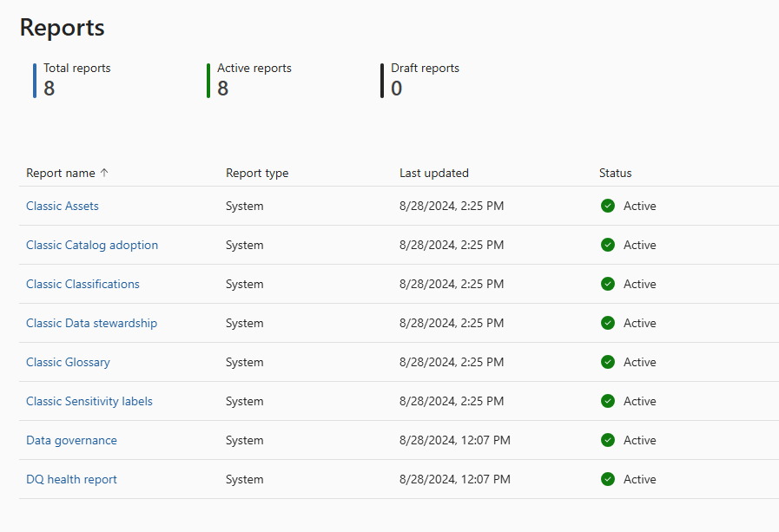779x532 pixels.
Task: Click the green status icon for DQ health report
Action: pos(608,479)
